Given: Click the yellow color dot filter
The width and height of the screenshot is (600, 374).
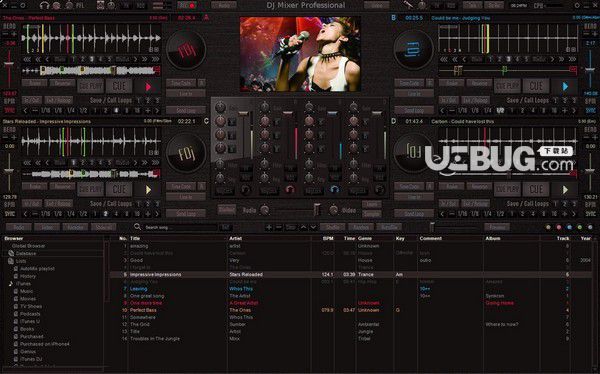Looking at the screenshot, I should [548, 227].
